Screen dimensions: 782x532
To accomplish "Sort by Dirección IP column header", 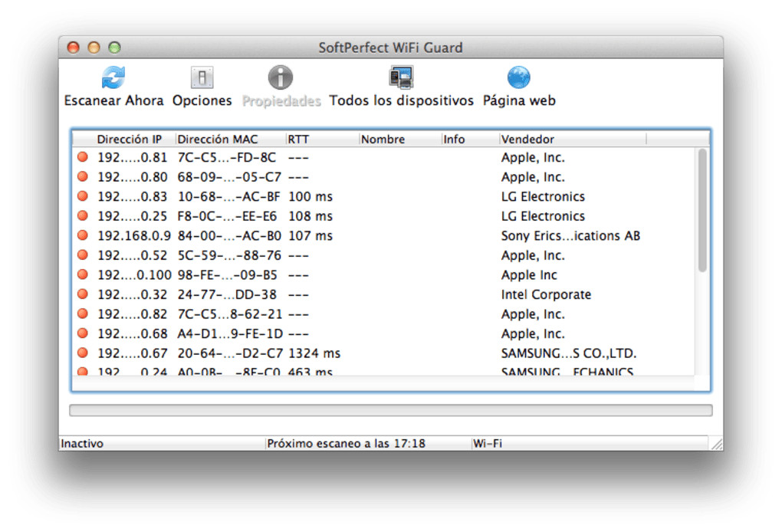I will (129, 139).
